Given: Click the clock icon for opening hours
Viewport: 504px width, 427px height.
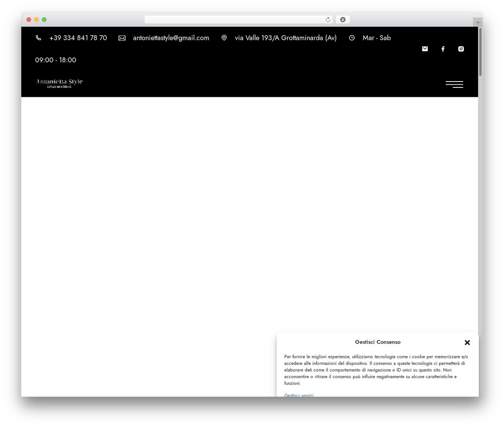Looking at the screenshot, I should [352, 38].
